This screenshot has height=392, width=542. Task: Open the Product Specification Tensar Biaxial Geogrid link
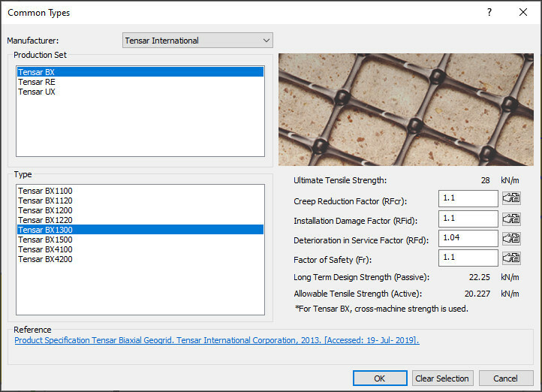pyautogui.click(x=217, y=340)
